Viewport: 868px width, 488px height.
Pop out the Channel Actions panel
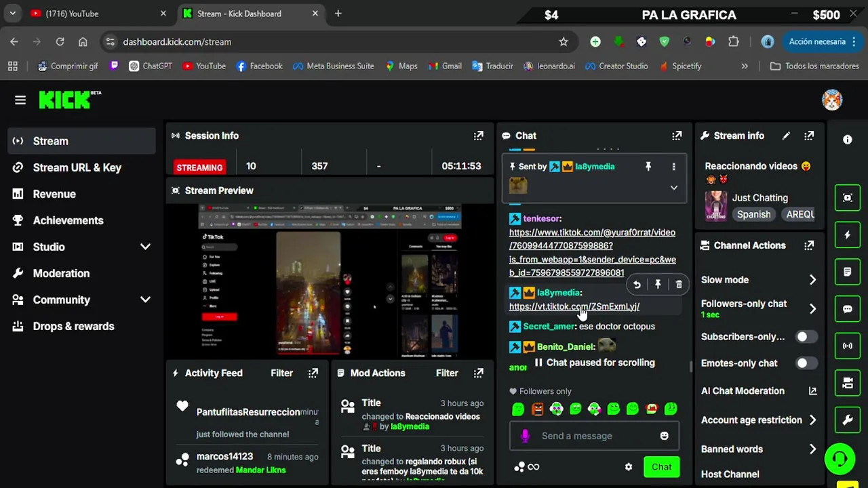809,245
